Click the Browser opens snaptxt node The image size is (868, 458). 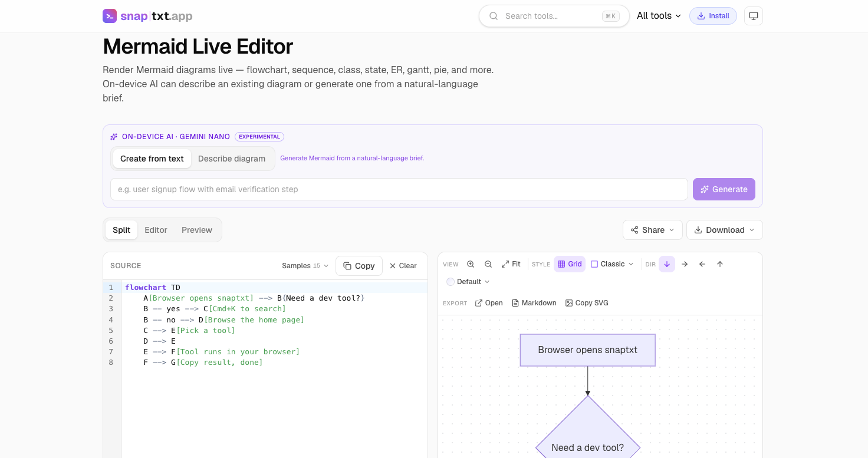coord(588,350)
